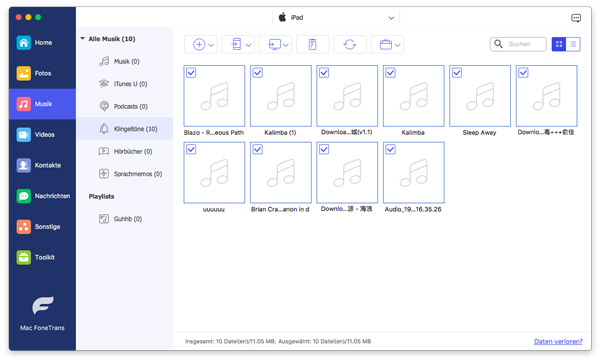Image resolution: width=600 pixels, height=361 pixels.
Task: Click the export to computer icon
Action: pyautogui.click(x=274, y=44)
